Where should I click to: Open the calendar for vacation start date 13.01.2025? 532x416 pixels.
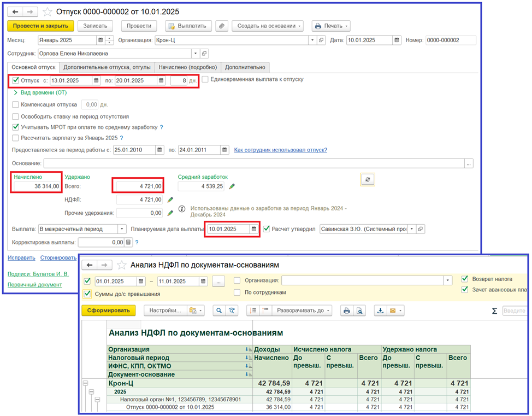96,80
